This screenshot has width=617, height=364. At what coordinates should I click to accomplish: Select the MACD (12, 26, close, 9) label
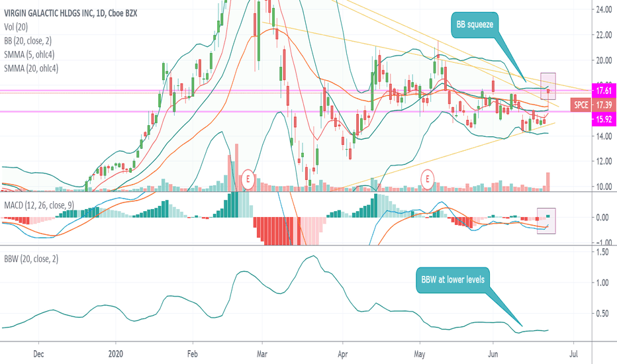click(38, 205)
